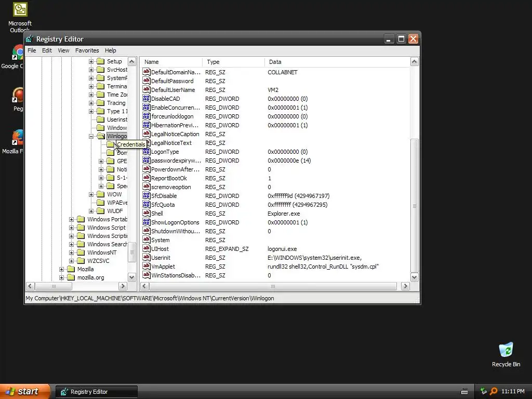
Task: Expand the WOW key node
Action: [x=91, y=194]
